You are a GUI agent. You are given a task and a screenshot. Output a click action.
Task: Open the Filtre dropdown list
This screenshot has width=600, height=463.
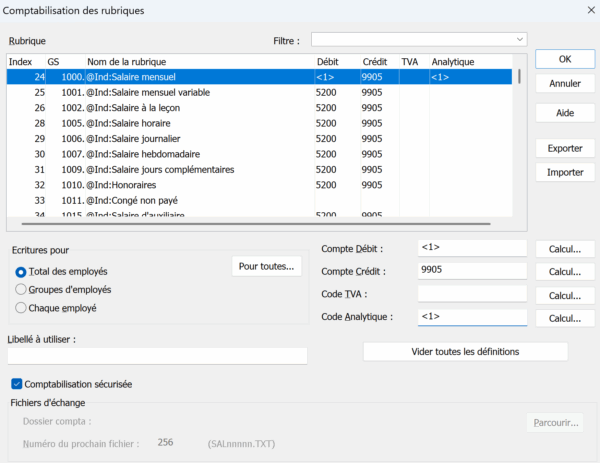pyautogui.click(x=419, y=40)
